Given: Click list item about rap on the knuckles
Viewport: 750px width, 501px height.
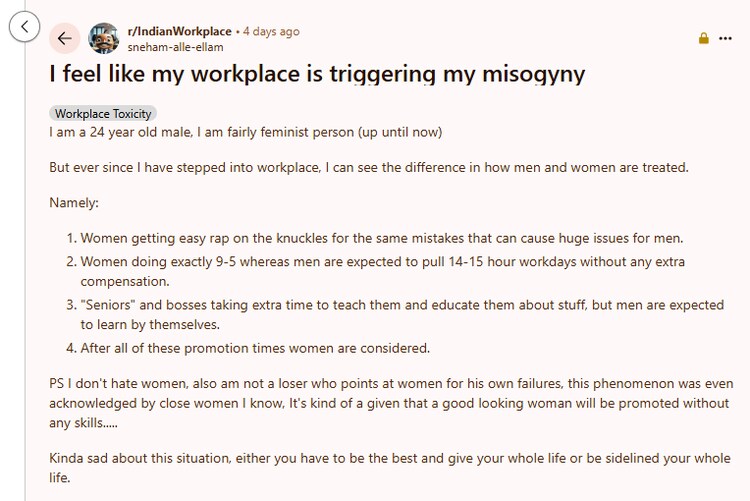Looking at the screenshot, I should (381, 238).
